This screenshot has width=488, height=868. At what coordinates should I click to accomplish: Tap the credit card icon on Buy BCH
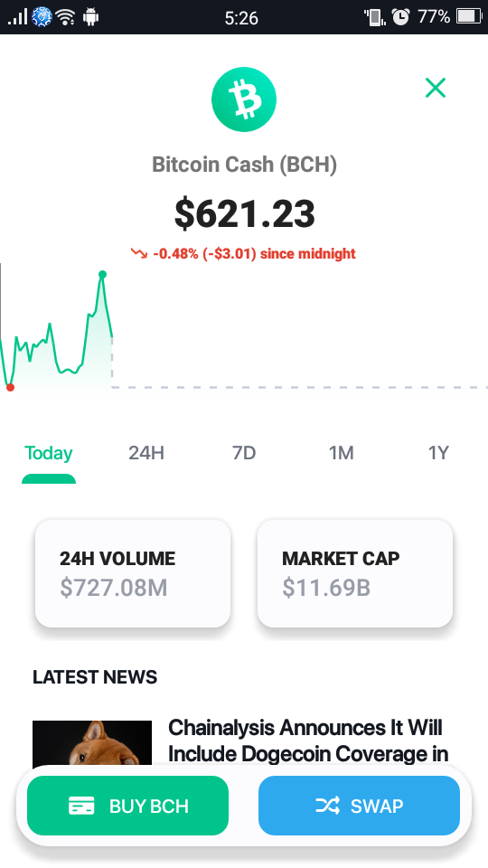coord(81,806)
